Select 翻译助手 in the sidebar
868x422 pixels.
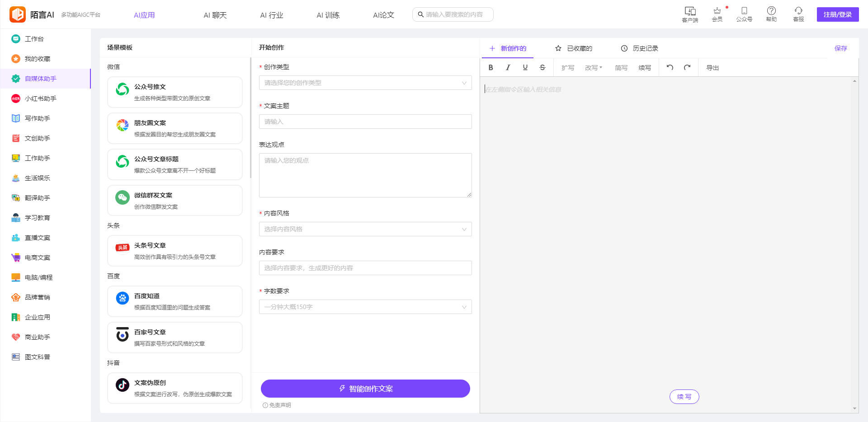click(x=45, y=198)
